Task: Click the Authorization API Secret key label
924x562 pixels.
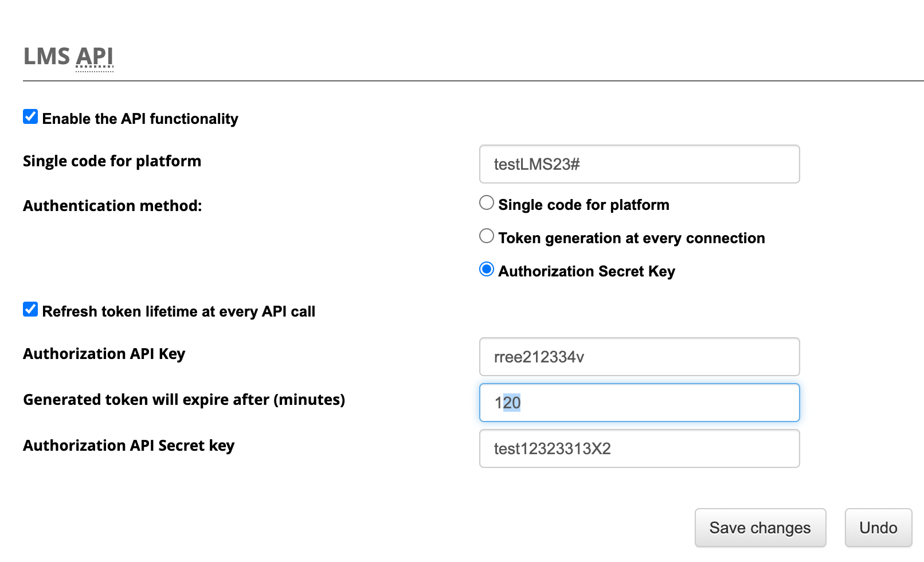Action: pyautogui.click(x=128, y=446)
